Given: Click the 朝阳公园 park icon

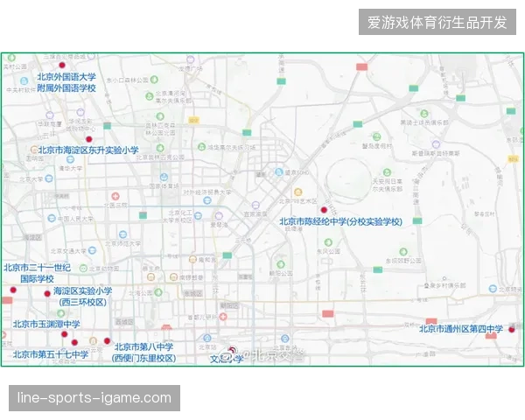Looking at the screenshot, I should [281, 264].
